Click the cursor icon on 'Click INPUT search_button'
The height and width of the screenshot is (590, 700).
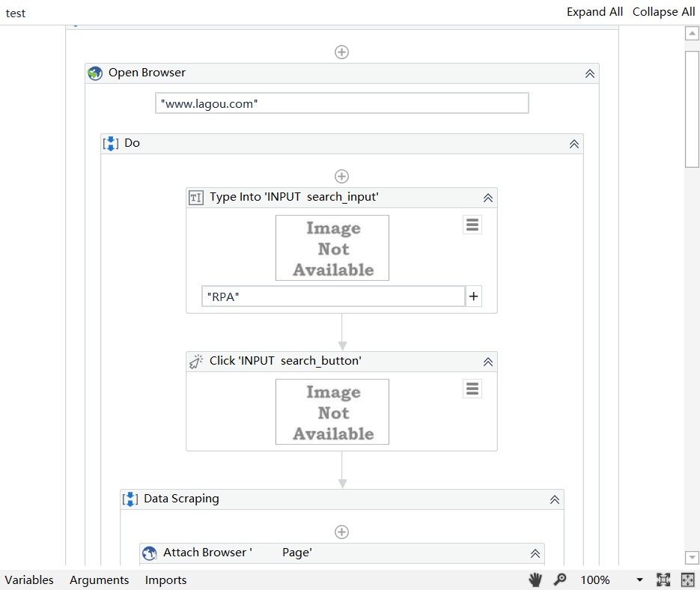click(x=195, y=361)
